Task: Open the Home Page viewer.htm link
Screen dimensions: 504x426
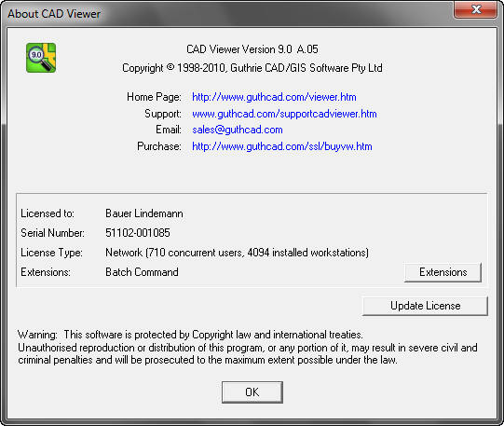Action: pos(274,97)
